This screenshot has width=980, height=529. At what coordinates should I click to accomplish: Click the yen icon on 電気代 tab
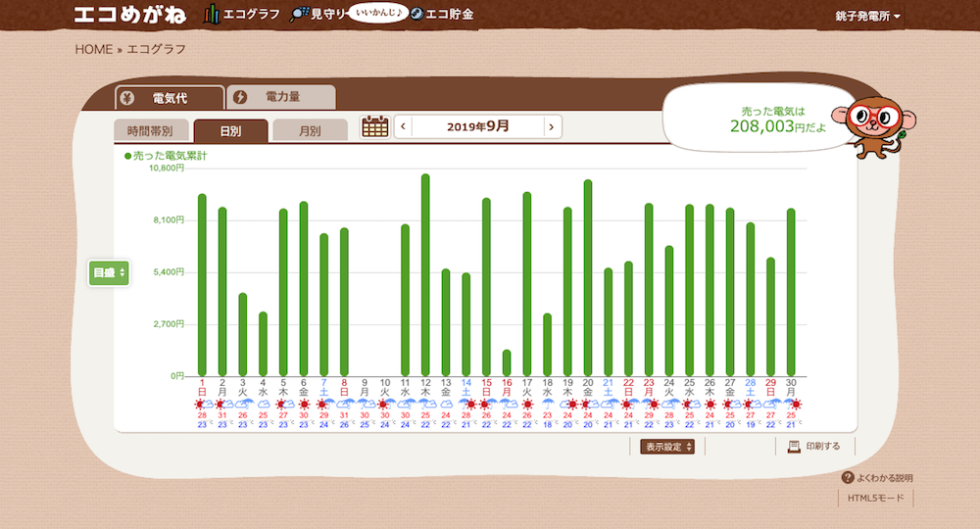point(127,98)
